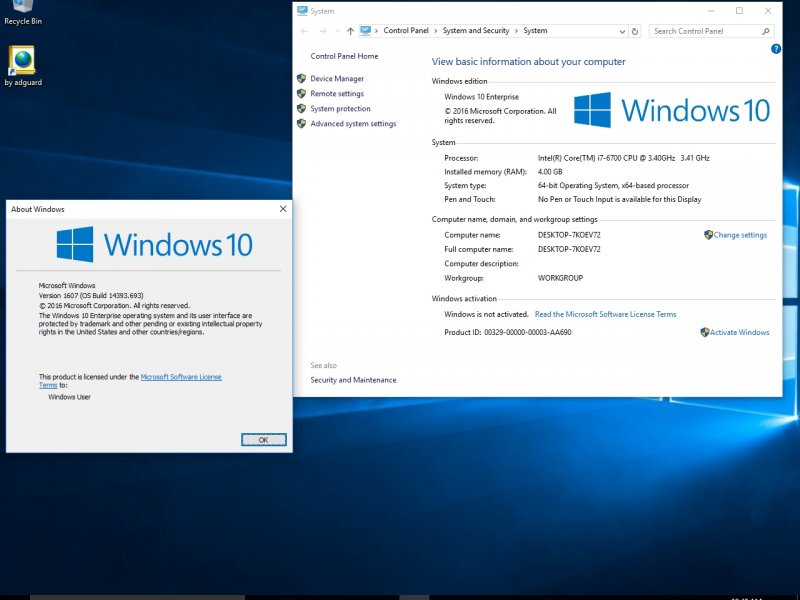Click Computer name value 'DESKTOP-7KOEV72'
The height and width of the screenshot is (600, 800).
click(x=569, y=235)
